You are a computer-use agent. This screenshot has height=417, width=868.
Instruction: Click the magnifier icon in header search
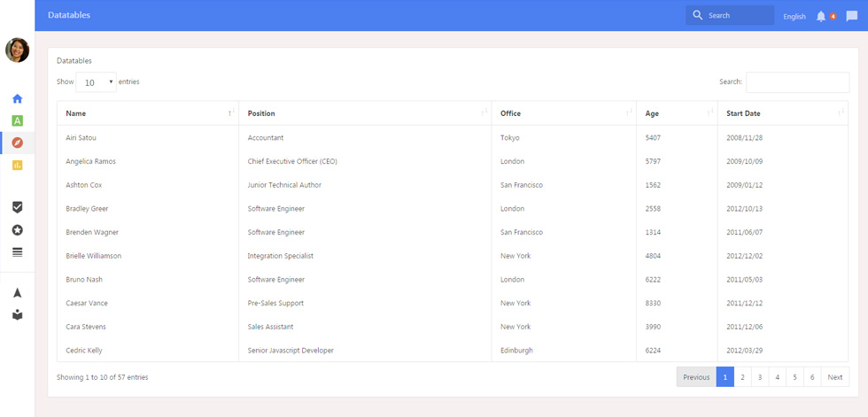(698, 15)
